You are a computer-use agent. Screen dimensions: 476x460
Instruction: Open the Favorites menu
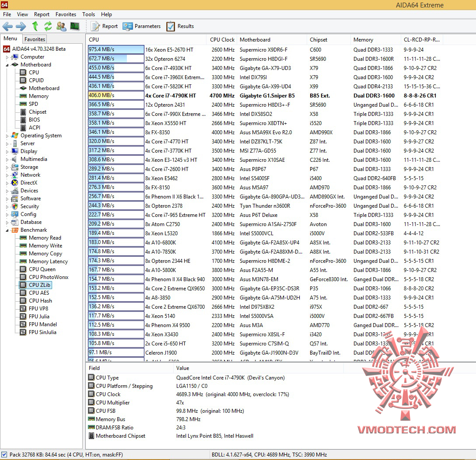[x=66, y=14]
